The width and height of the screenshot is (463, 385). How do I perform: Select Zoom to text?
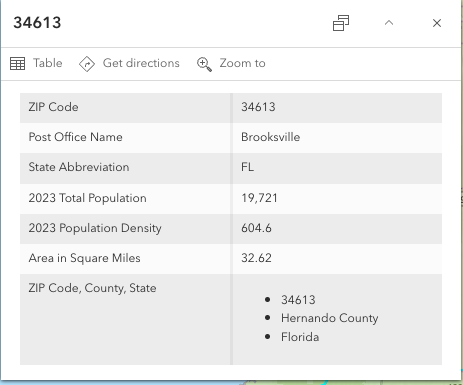coord(242,63)
